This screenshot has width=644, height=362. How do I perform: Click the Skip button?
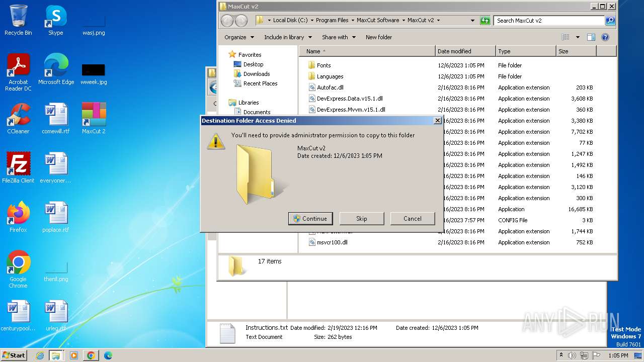(x=362, y=218)
